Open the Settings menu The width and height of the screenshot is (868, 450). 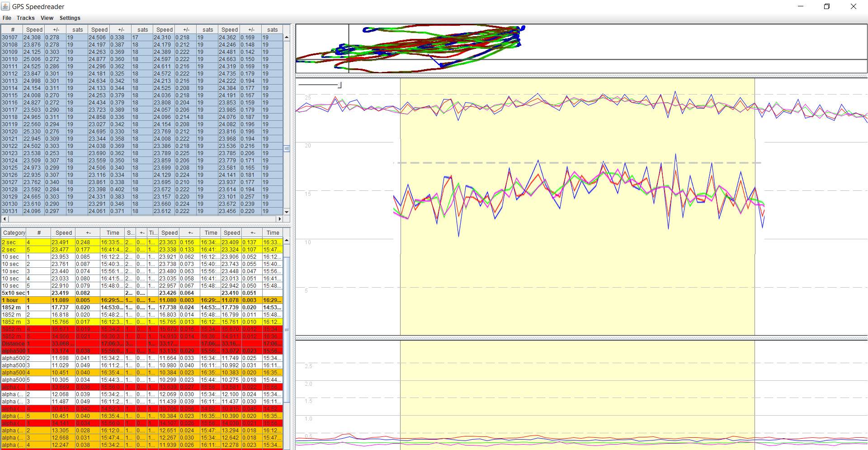(70, 18)
